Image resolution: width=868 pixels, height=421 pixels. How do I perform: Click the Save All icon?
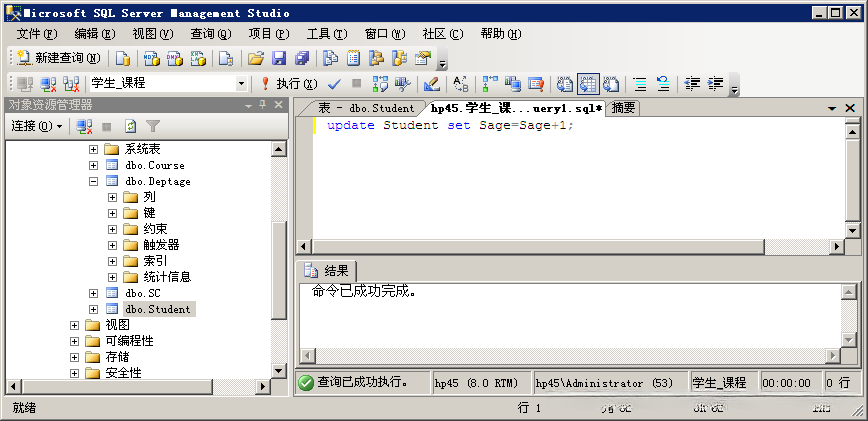point(302,58)
